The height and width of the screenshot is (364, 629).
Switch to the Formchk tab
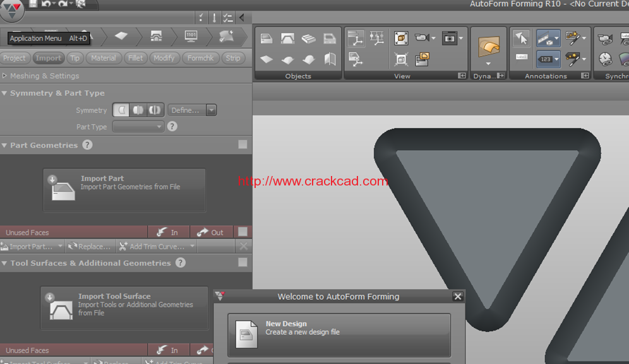click(201, 58)
